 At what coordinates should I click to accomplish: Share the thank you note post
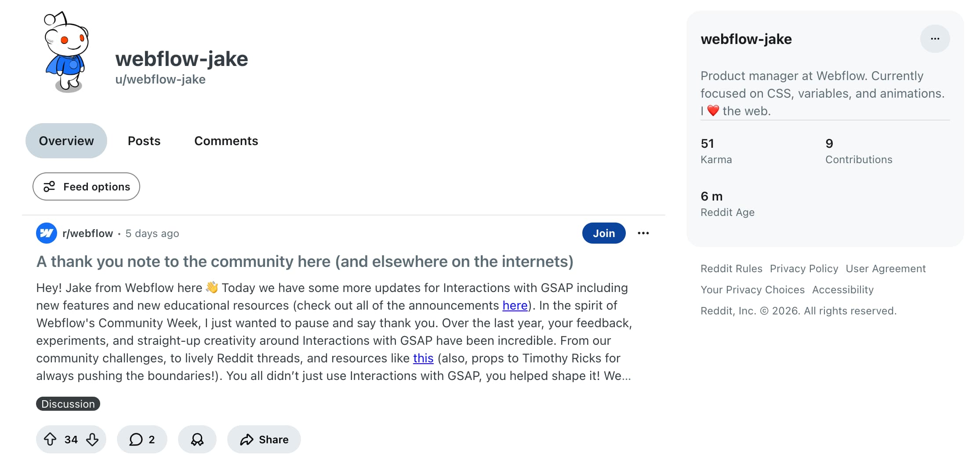click(264, 439)
